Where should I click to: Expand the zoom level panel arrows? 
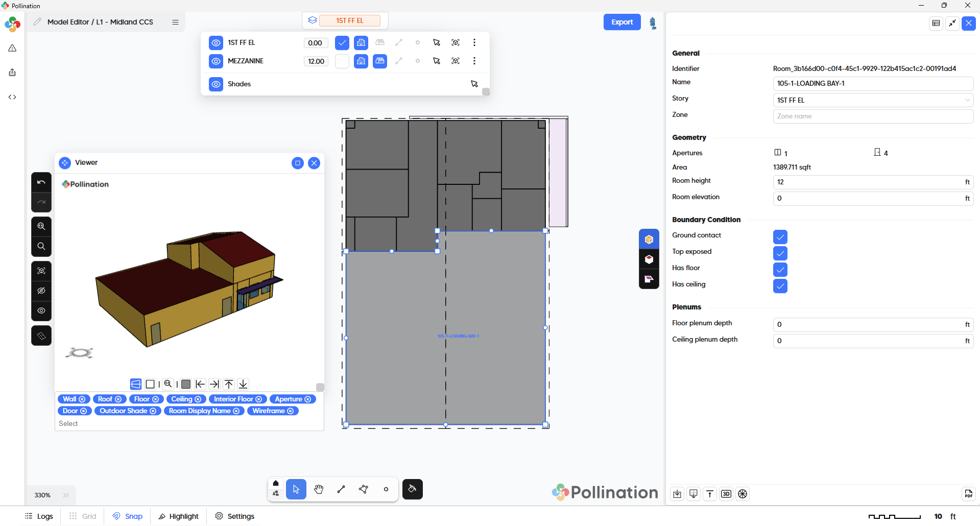pyautogui.click(x=66, y=495)
